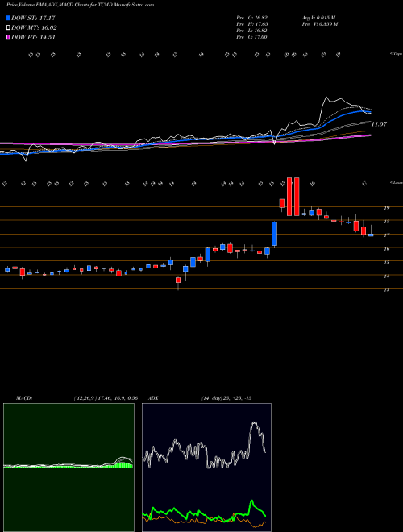Screen dimensions: 403x532
Task: Click the magenta DOW PT legend swatch
Action: pyautogui.click(x=9, y=38)
